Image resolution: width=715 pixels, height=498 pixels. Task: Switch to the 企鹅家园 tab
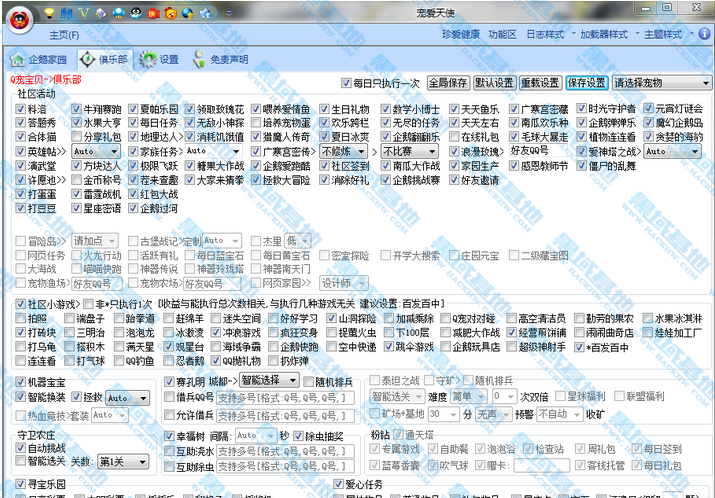click(39, 60)
